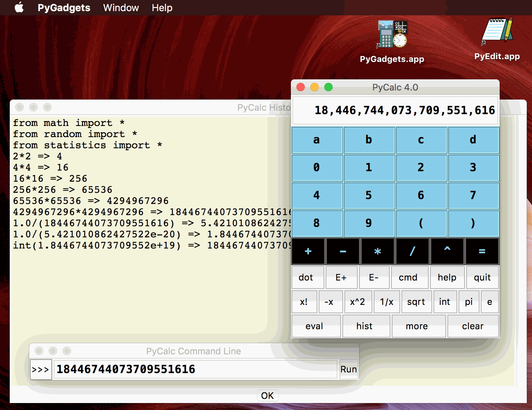
Task: Click OK in the history window
Action: coord(267,396)
